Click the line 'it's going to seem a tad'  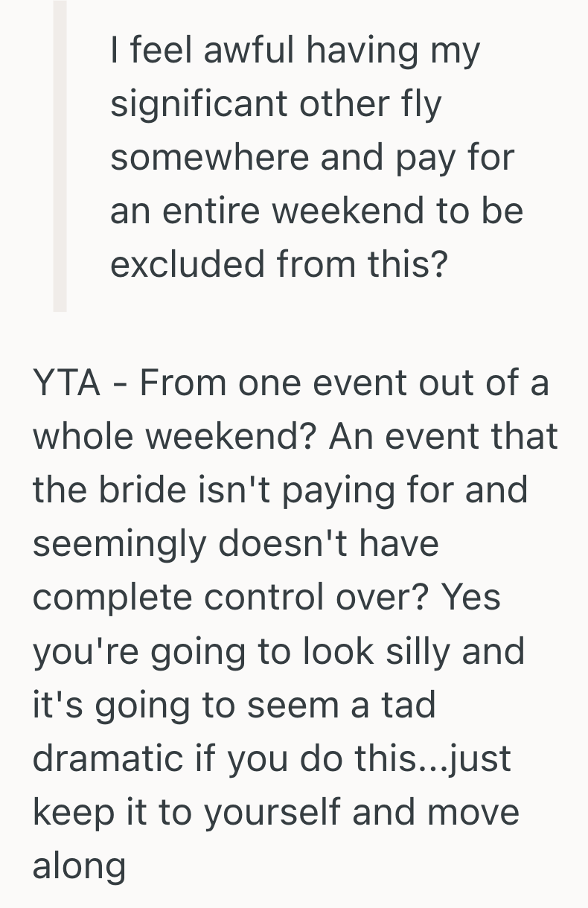pos(234,705)
